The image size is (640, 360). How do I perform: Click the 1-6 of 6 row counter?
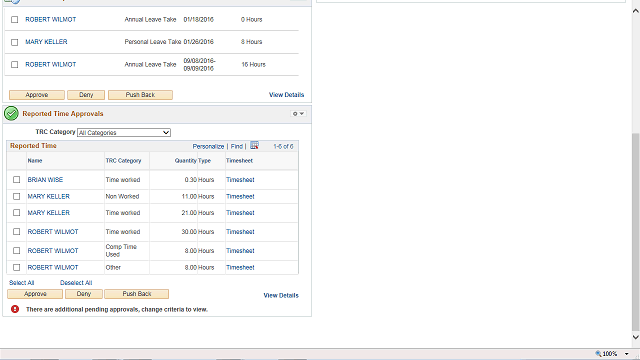coord(283,146)
